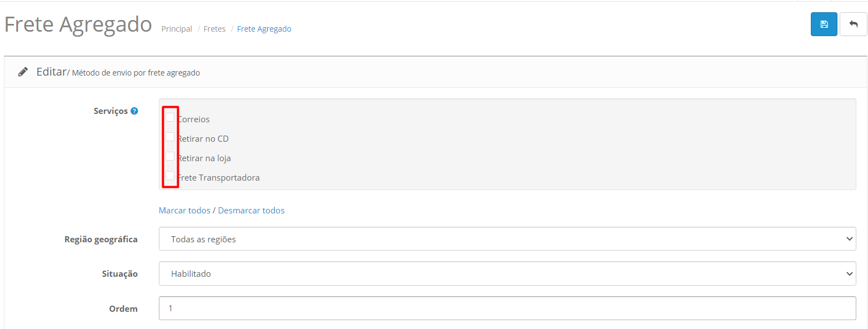Expand the Situação dropdown showing Habilitado

pyautogui.click(x=507, y=273)
